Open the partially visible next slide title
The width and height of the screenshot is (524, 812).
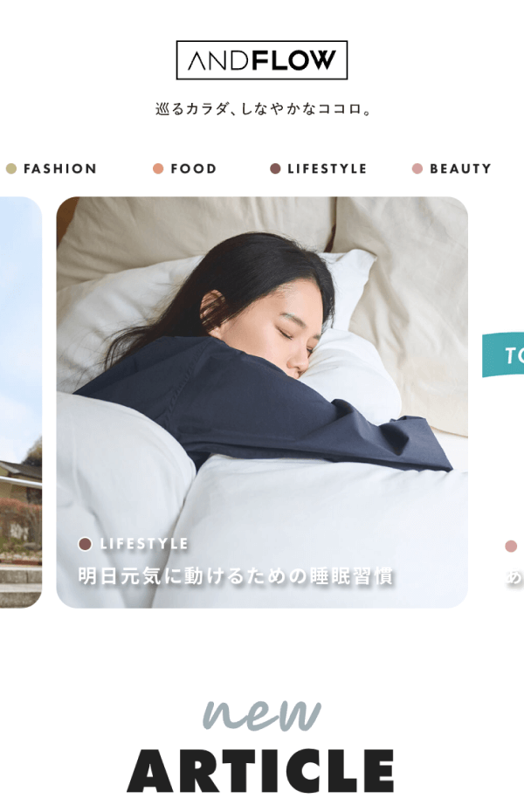pos(514,576)
